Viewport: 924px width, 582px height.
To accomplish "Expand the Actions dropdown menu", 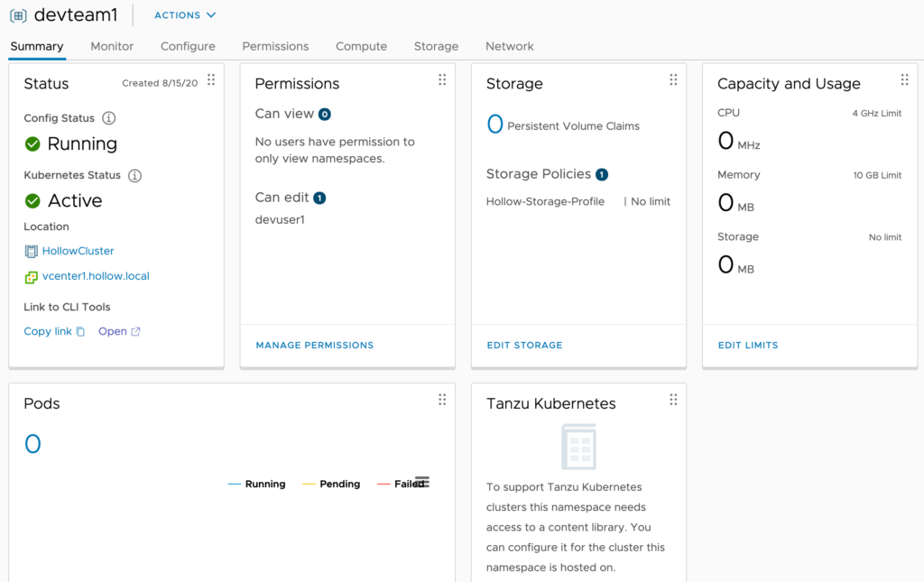I will [x=185, y=15].
